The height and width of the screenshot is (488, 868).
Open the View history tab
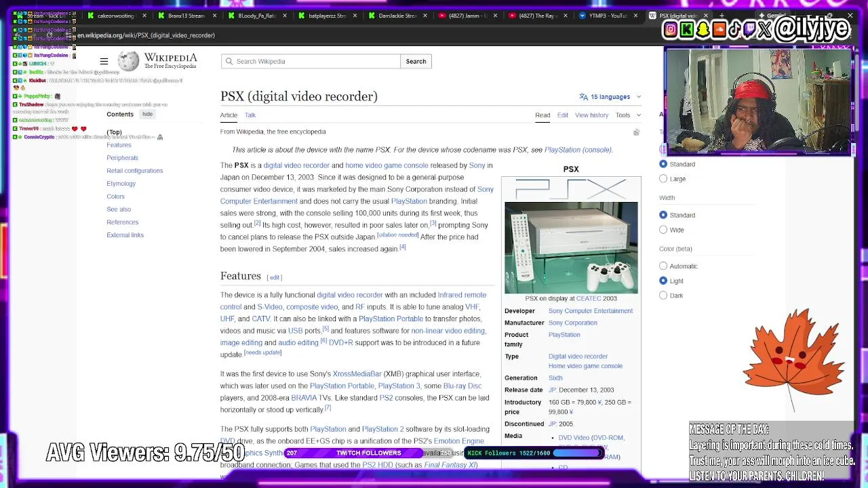click(x=591, y=115)
